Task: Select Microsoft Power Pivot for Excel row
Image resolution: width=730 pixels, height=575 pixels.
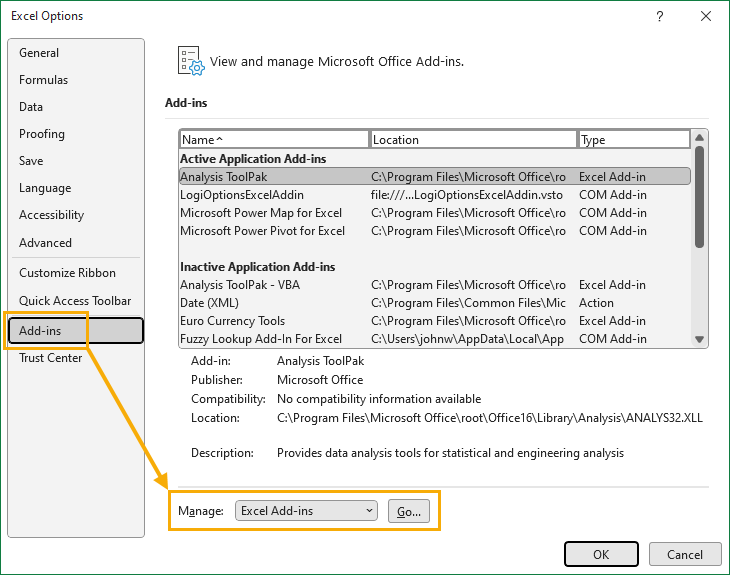Action: click(435, 231)
